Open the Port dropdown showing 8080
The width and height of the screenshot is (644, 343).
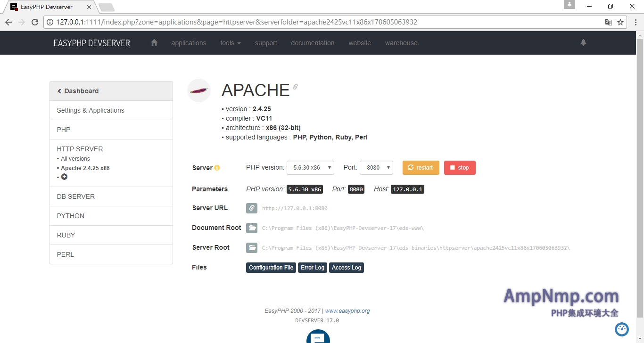[x=376, y=168]
